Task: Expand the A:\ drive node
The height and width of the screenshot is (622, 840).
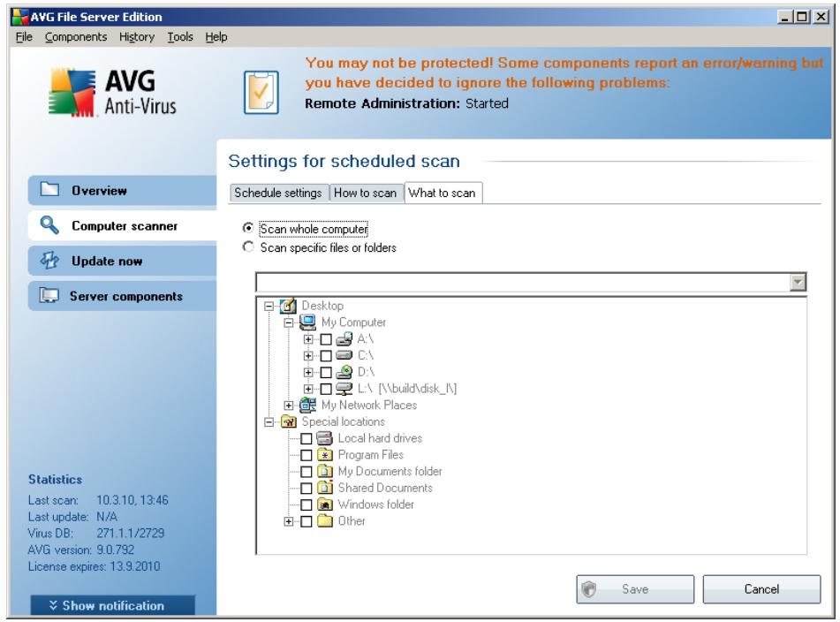Action: pyautogui.click(x=308, y=339)
